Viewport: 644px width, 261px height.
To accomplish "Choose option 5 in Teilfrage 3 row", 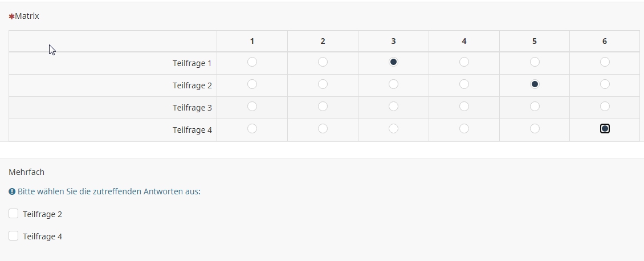I will coord(535,107).
